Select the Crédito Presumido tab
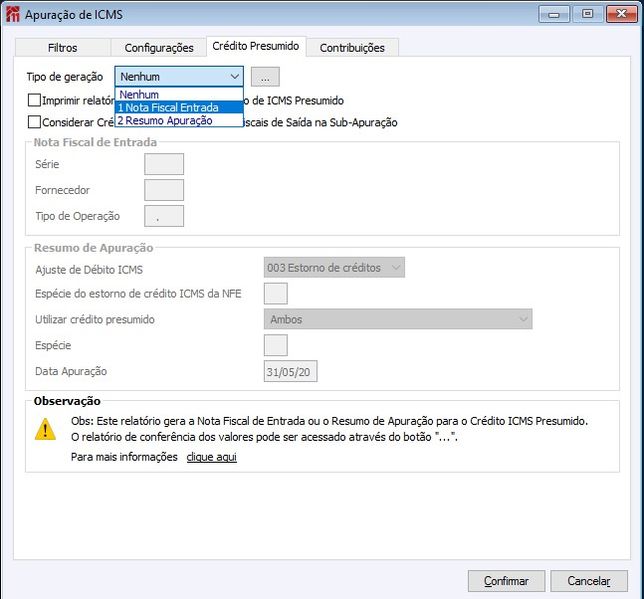 click(255, 46)
